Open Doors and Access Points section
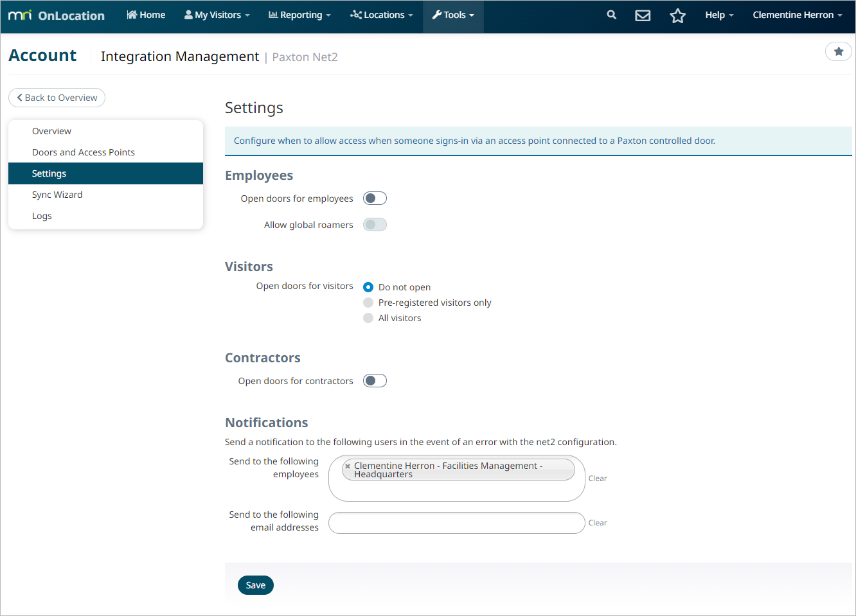The width and height of the screenshot is (856, 616). (105, 152)
